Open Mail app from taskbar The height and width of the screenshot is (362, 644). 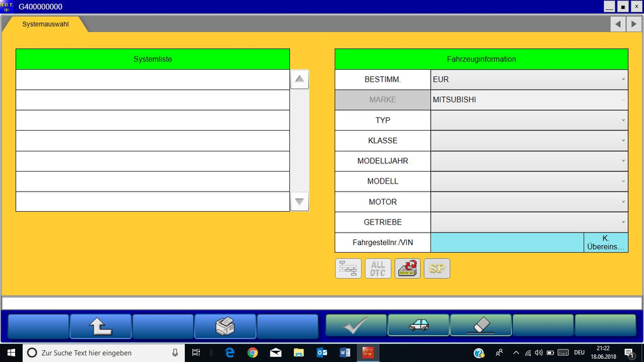click(x=275, y=353)
